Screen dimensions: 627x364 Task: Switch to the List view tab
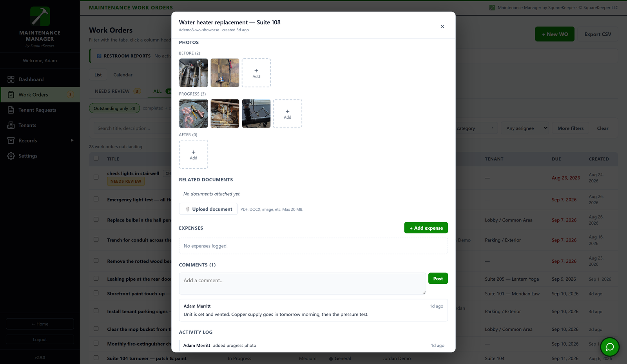point(98,75)
